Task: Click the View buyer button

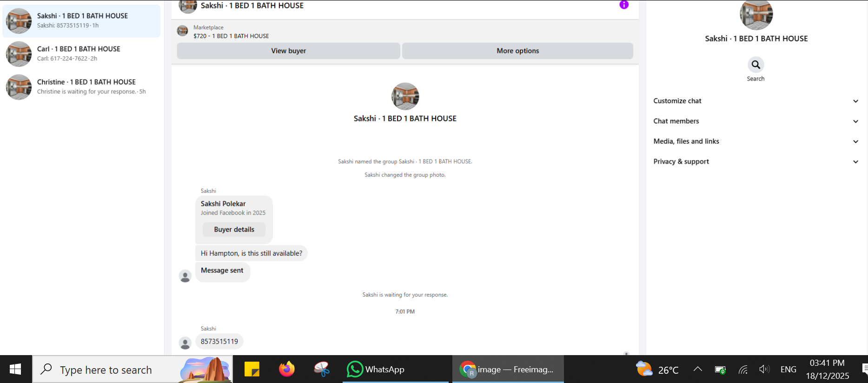Action: (288, 51)
